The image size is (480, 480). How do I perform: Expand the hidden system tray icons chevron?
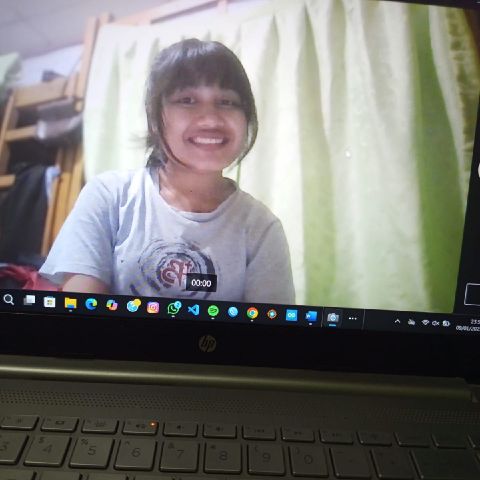point(397,321)
